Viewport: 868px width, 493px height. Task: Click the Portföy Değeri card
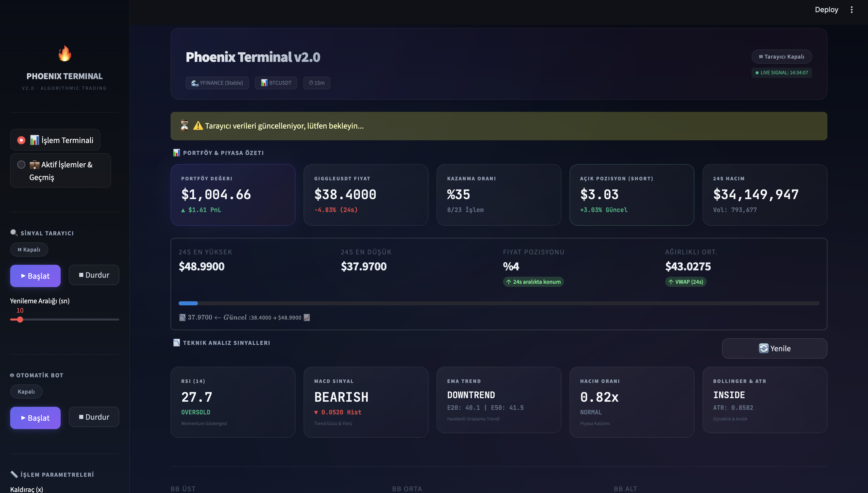pos(233,195)
